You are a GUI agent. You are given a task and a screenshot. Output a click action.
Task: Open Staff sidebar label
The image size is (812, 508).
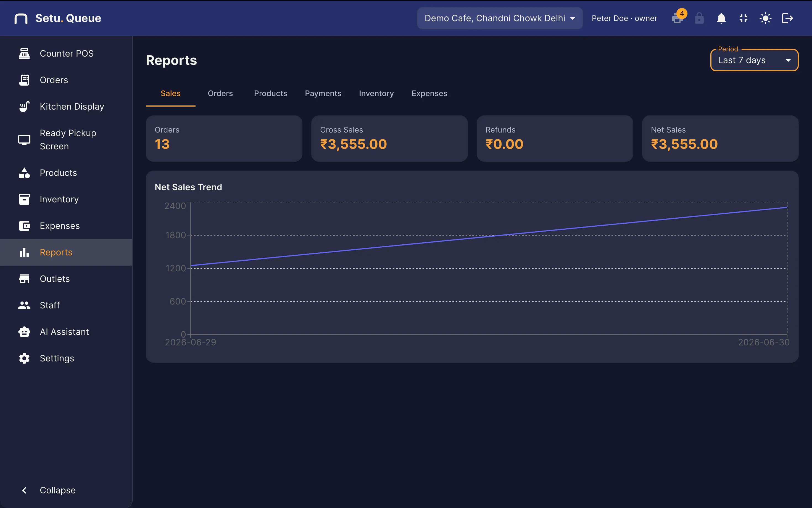50,305
